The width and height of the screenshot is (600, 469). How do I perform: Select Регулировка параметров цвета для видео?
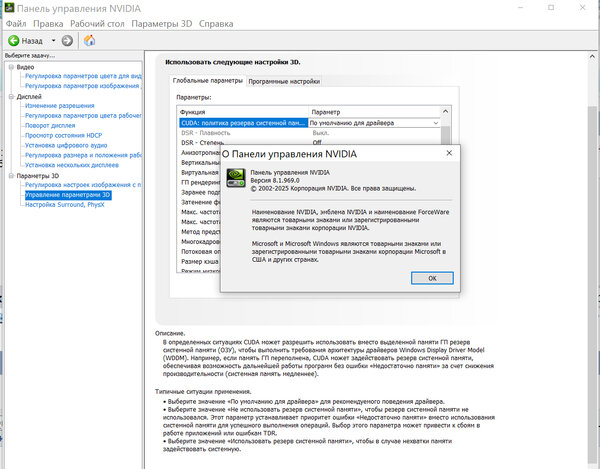coord(83,76)
